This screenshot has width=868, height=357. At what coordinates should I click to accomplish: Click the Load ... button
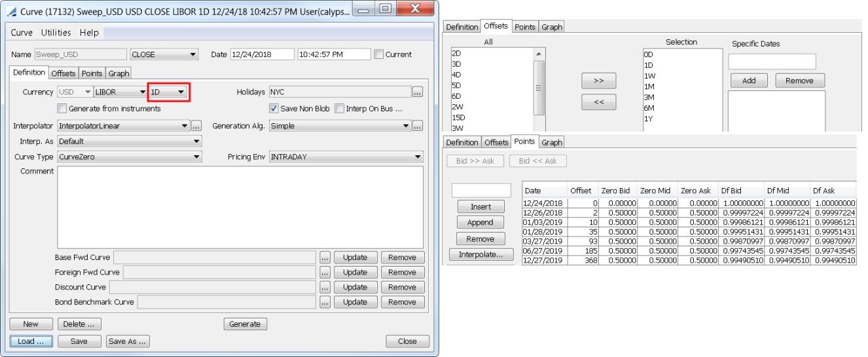(31, 341)
